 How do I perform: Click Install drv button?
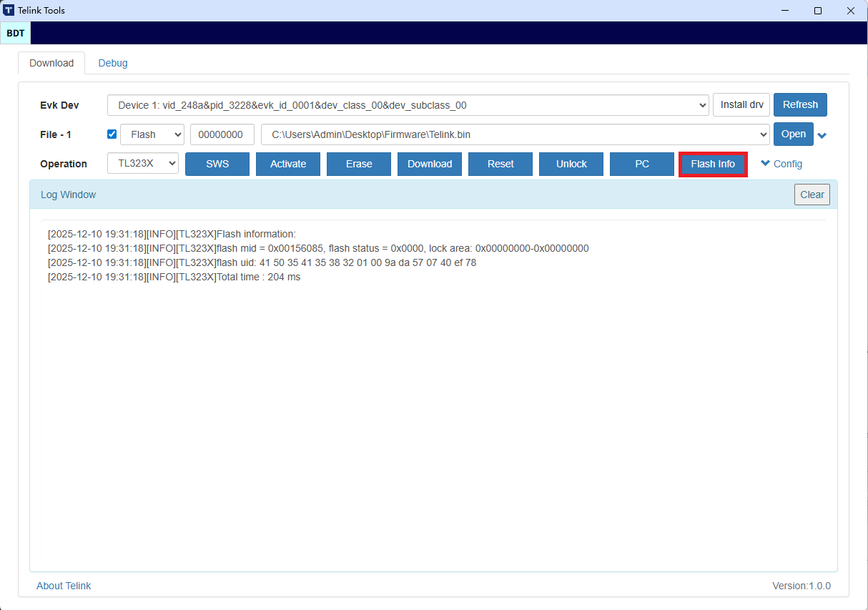[741, 104]
